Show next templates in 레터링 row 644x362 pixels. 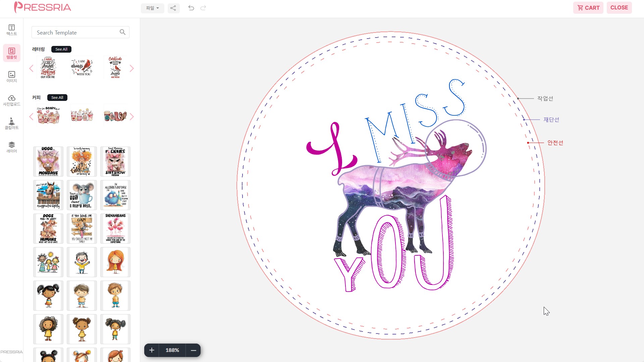tap(132, 69)
